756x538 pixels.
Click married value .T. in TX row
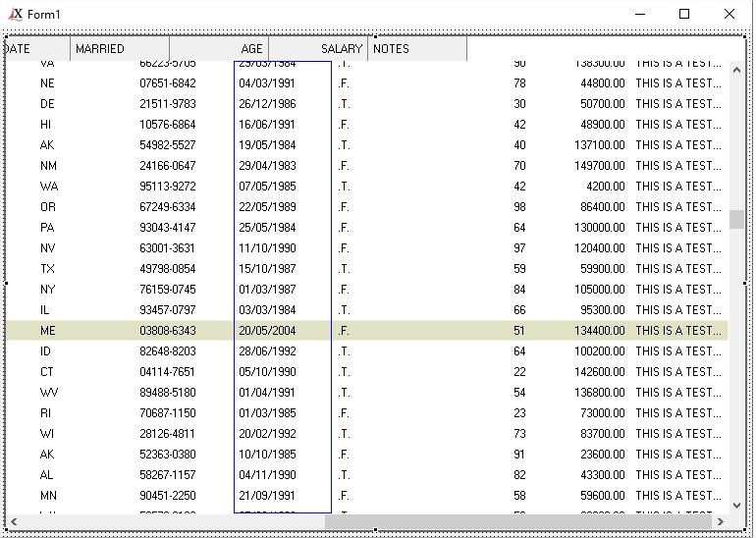tap(344, 269)
